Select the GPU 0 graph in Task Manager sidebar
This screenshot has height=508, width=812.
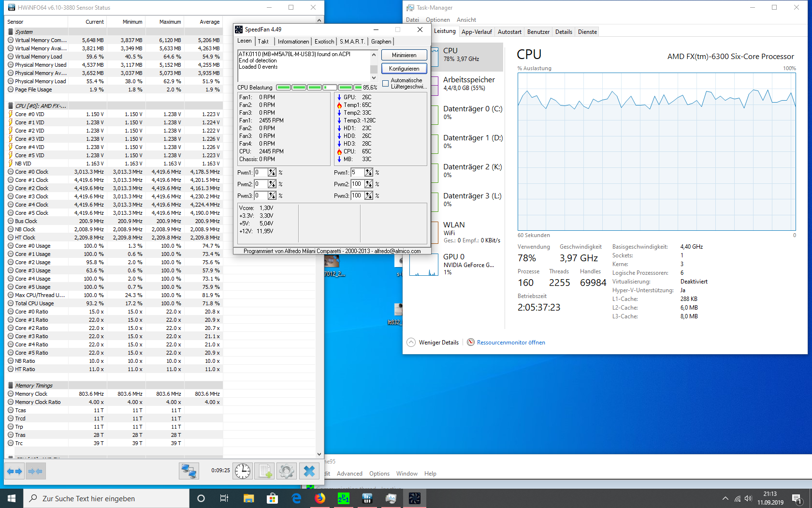pos(424,264)
